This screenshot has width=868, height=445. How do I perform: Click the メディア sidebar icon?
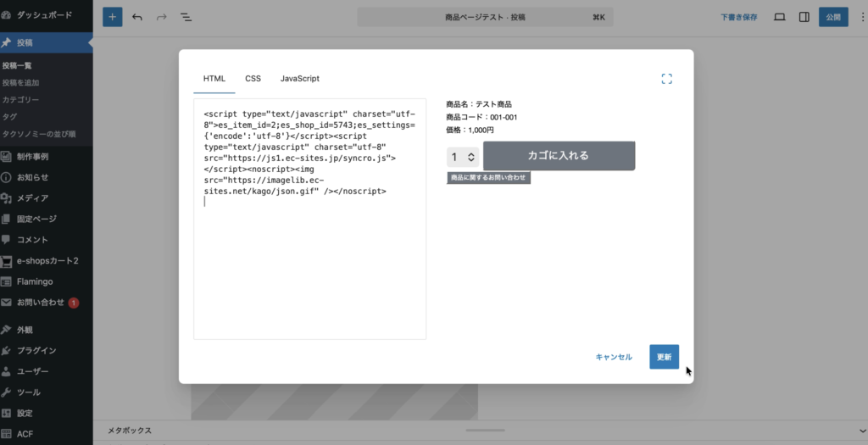[6, 198]
